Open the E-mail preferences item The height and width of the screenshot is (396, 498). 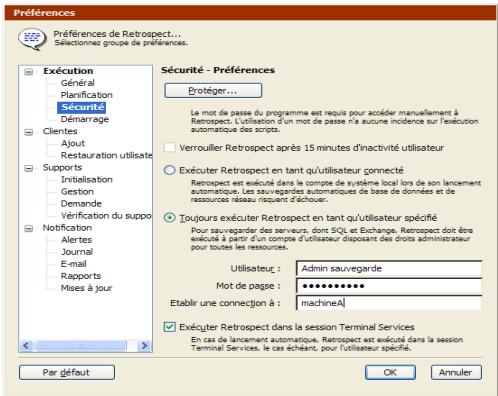pos(74,264)
